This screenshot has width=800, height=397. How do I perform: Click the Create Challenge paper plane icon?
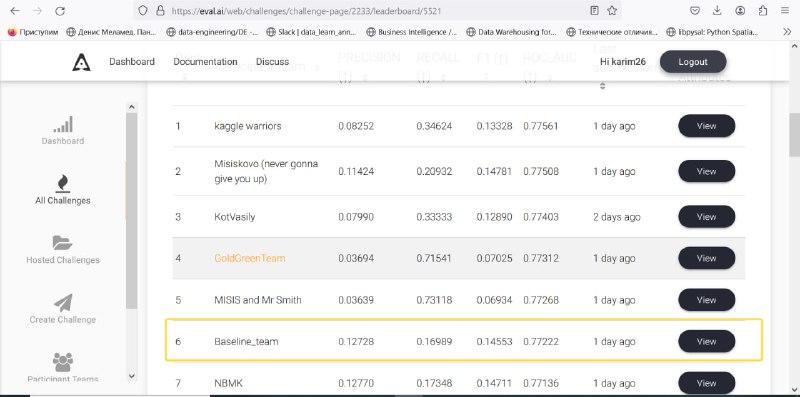click(63, 303)
